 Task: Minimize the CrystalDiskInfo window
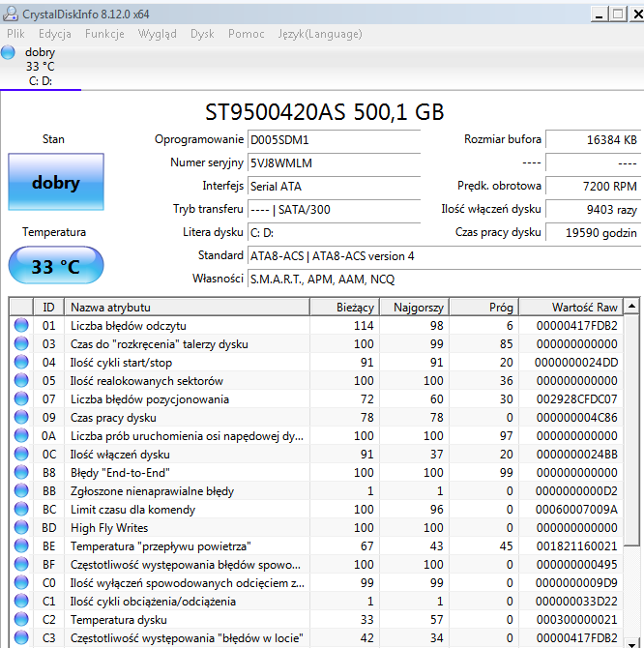[599, 15]
